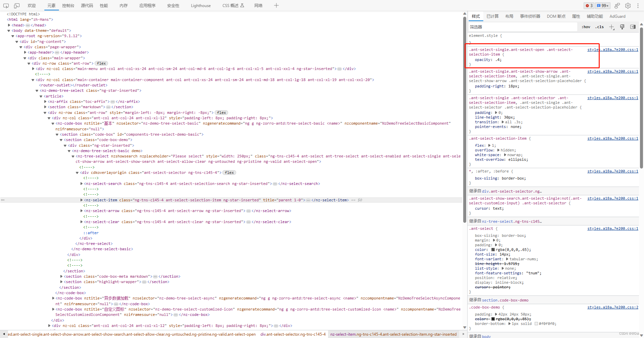Image resolution: width=644 pixels, height=338 pixels.
Task: Open stylesheet link for opacity .4 rule
Action: [612, 50]
